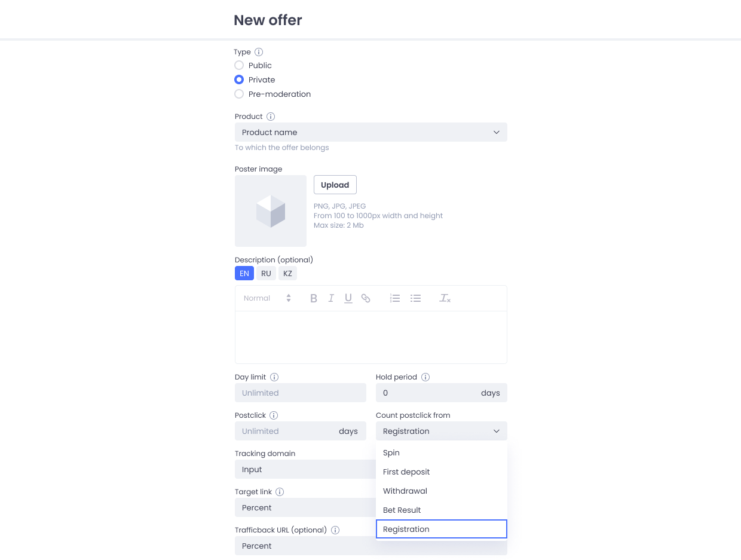The width and height of the screenshot is (741, 560).
Task: Choose the Private type radio button
Action: click(x=239, y=79)
